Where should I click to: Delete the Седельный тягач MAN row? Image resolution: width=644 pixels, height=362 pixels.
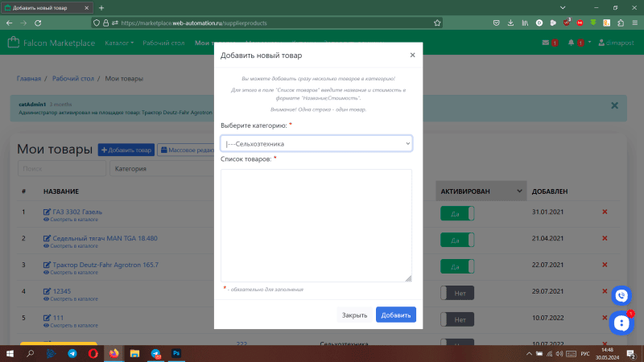coord(605,238)
